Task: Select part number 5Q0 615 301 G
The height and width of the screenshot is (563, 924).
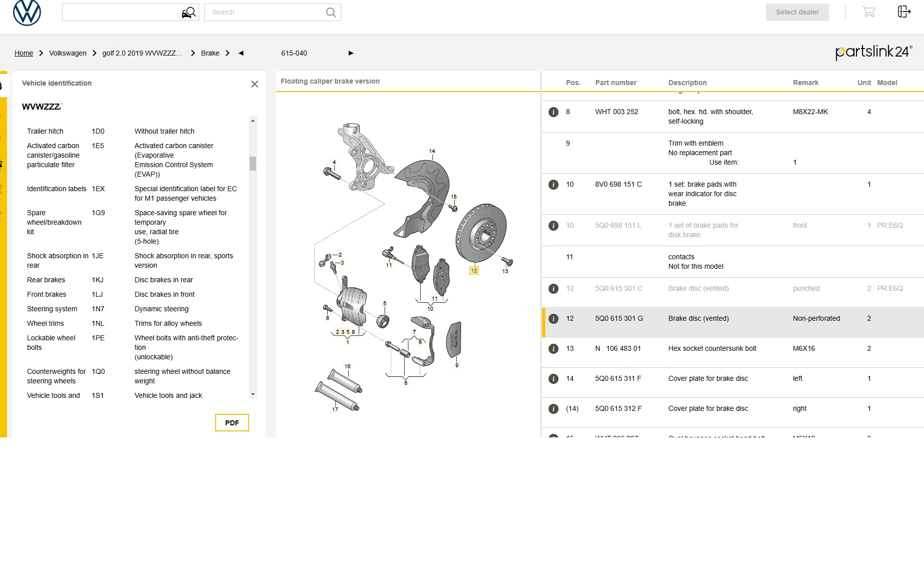Action: [x=619, y=318]
